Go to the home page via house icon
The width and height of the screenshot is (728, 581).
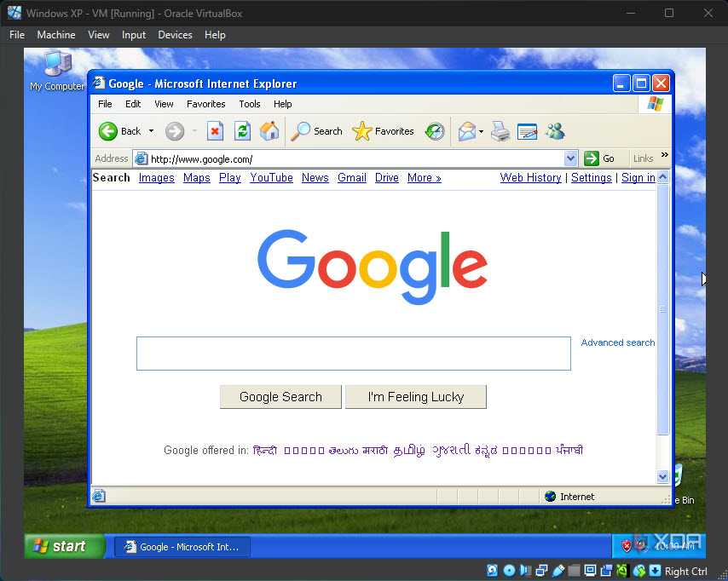[269, 131]
